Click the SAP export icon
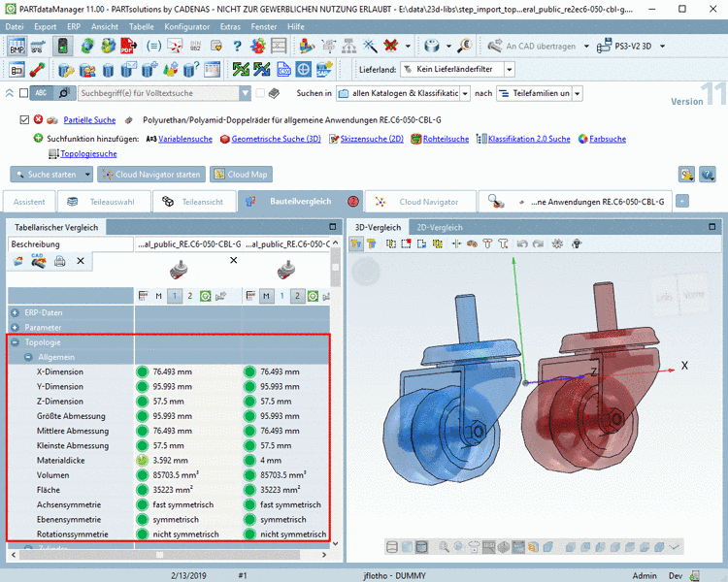Image resolution: width=728 pixels, height=582 pixels. point(324,70)
